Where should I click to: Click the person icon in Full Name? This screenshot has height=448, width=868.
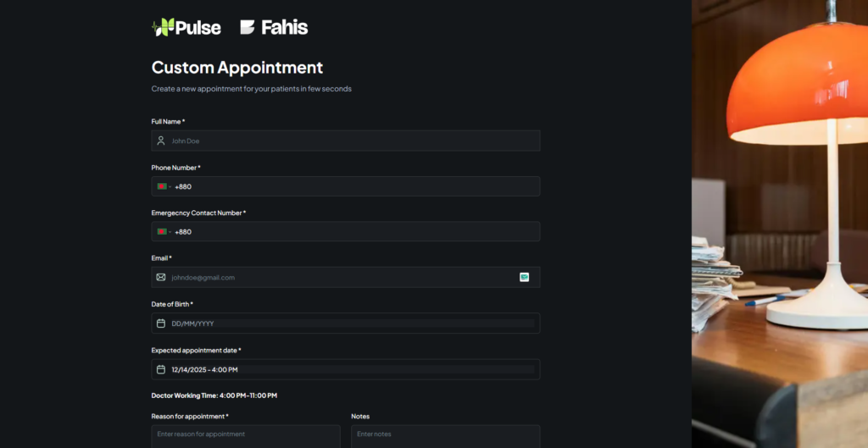pos(161,141)
